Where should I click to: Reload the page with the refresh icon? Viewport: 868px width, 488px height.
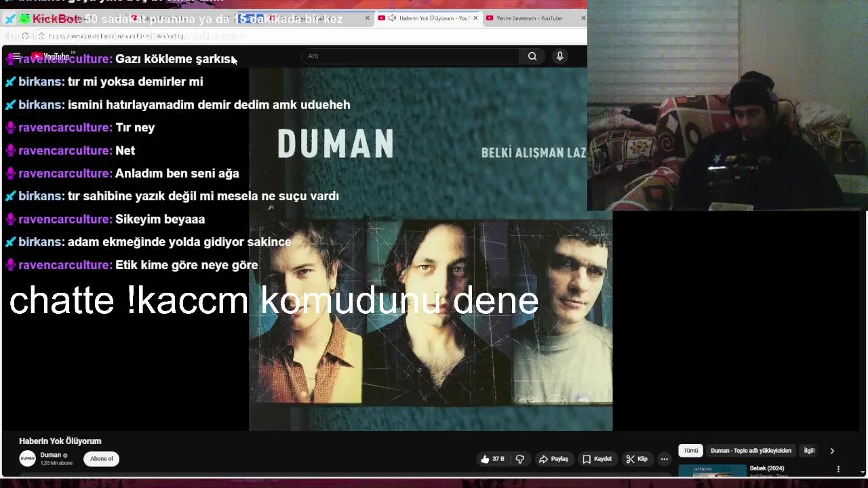[25, 36]
